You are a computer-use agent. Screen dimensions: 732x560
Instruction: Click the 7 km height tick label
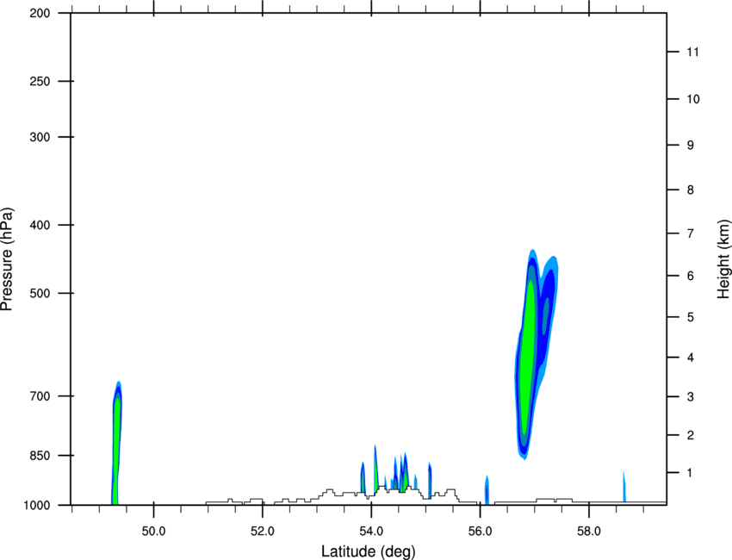691,233
